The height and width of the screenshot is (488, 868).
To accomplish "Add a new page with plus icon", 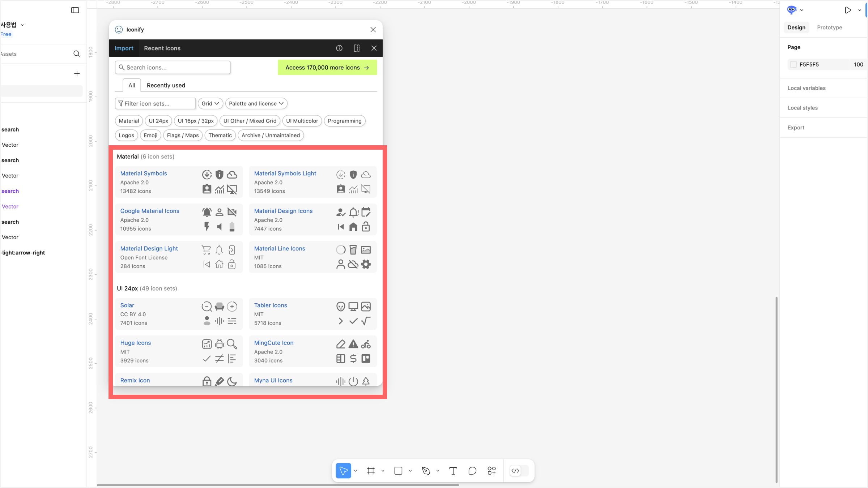I will coord(77,74).
